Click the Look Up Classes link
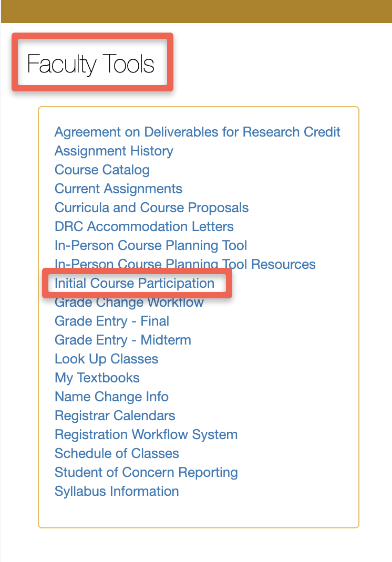Viewport: 392px width, 562px height. click(x=106, y=359)
